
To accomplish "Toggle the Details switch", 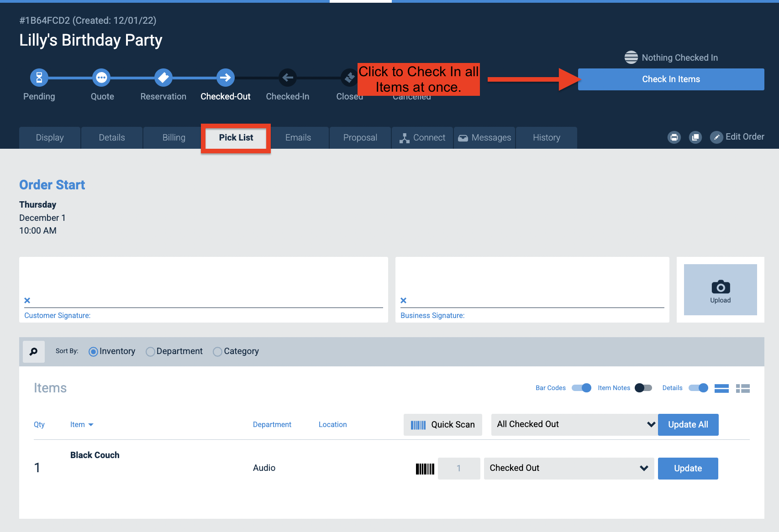I will tap(698, 388).
